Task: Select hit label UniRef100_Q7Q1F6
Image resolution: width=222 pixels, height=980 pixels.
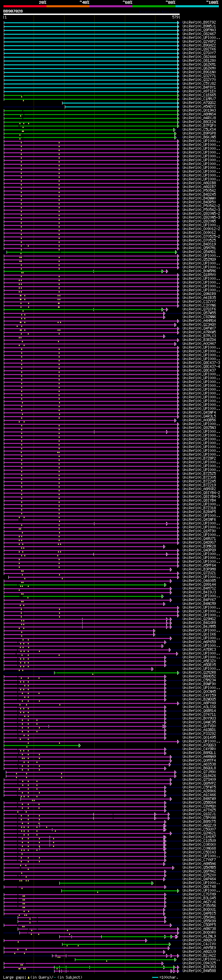Action: click(199, 309)
